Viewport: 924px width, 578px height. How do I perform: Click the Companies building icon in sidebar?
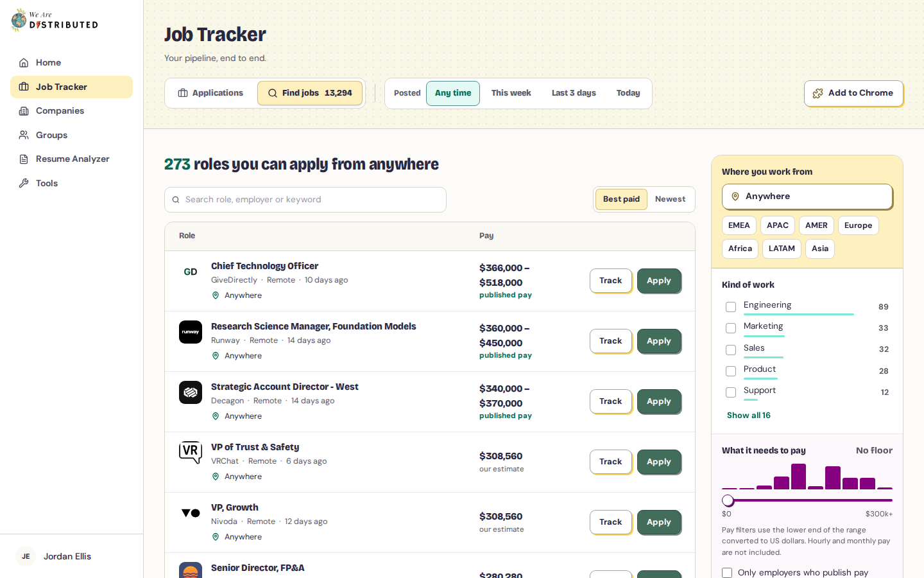24,111
